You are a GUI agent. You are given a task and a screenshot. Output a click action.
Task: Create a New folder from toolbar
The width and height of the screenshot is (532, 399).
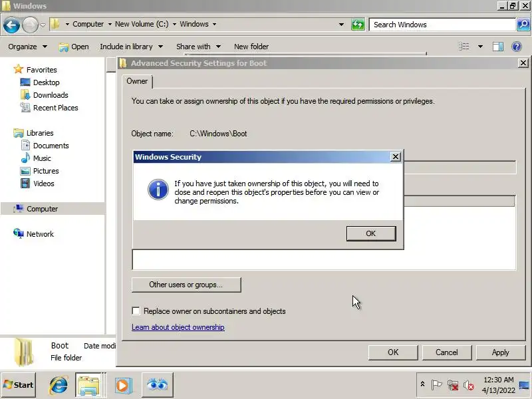click(251, 47)
